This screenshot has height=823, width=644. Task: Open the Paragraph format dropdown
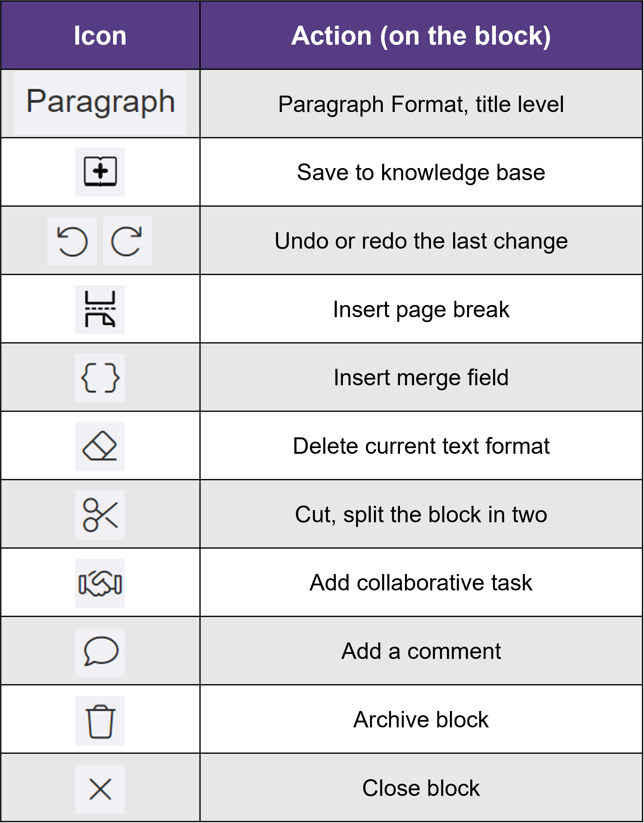100,102
